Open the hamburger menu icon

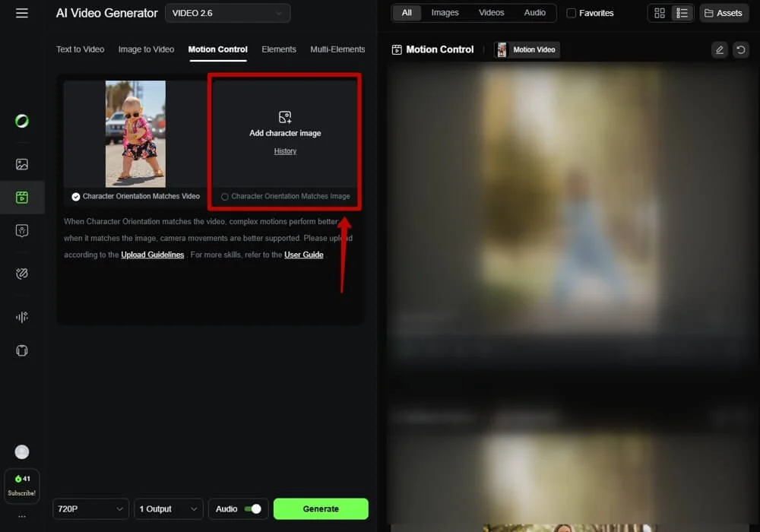tap(22, 13)
